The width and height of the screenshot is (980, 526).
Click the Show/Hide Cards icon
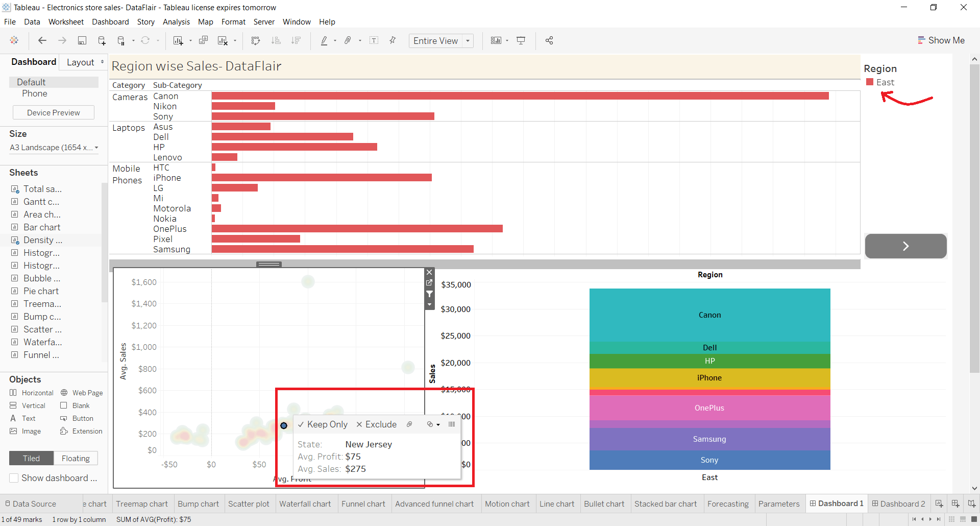coord(496,40)
